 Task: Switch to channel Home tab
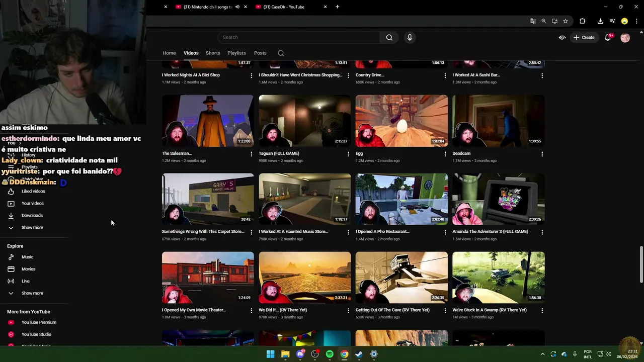[169, 53]
